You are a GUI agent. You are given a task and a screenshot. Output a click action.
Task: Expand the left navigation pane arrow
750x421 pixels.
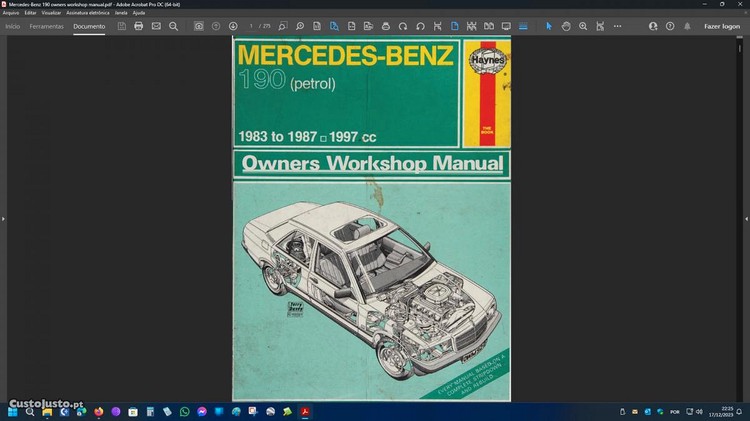point(4,218)
